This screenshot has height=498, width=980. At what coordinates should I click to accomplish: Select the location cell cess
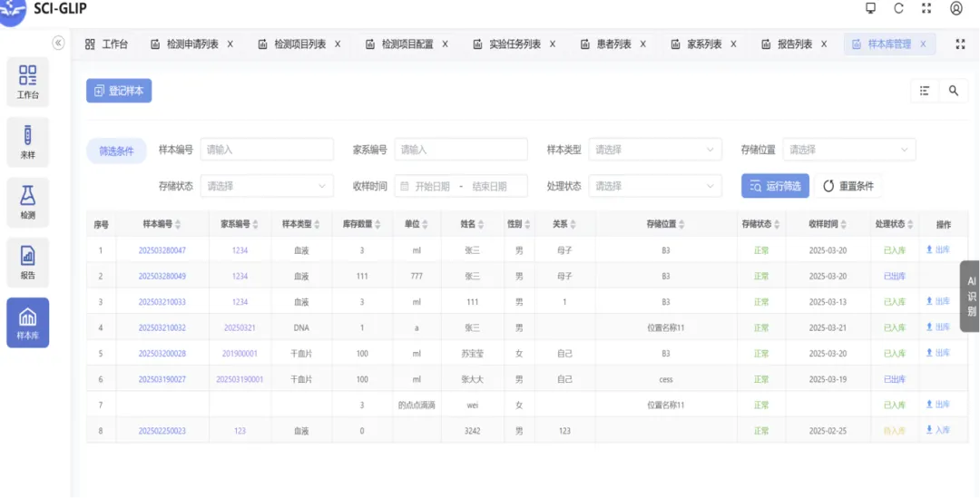pyautogui.click(x=666, y=379)
